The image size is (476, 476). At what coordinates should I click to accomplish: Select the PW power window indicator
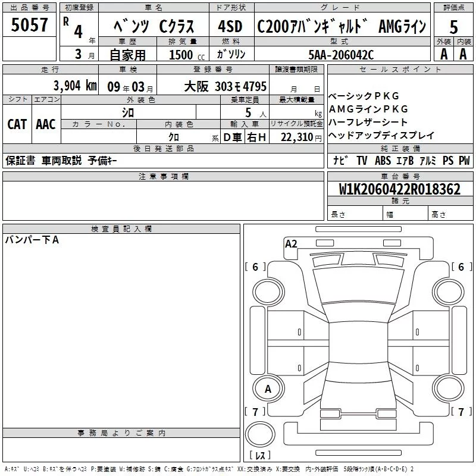(x=464, y=160)
